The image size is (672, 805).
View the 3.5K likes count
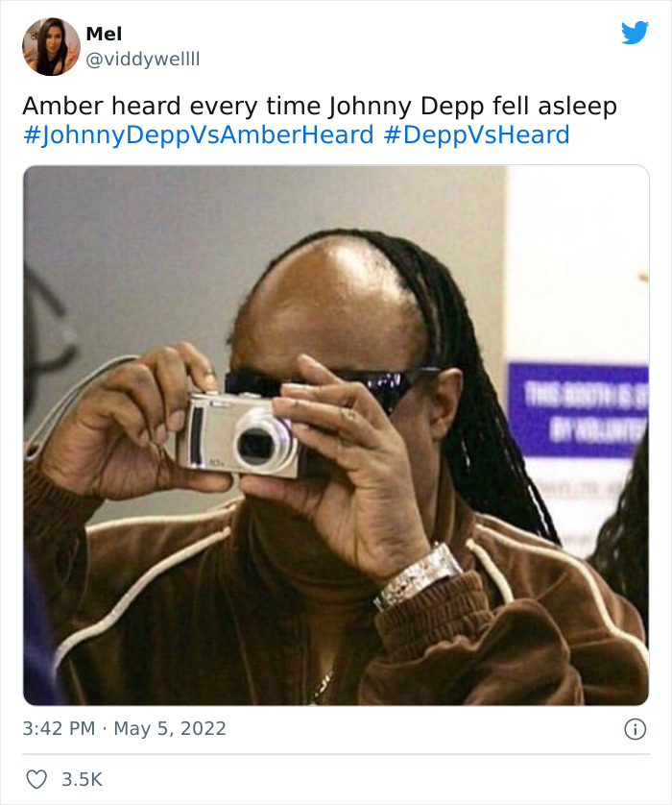82,779
